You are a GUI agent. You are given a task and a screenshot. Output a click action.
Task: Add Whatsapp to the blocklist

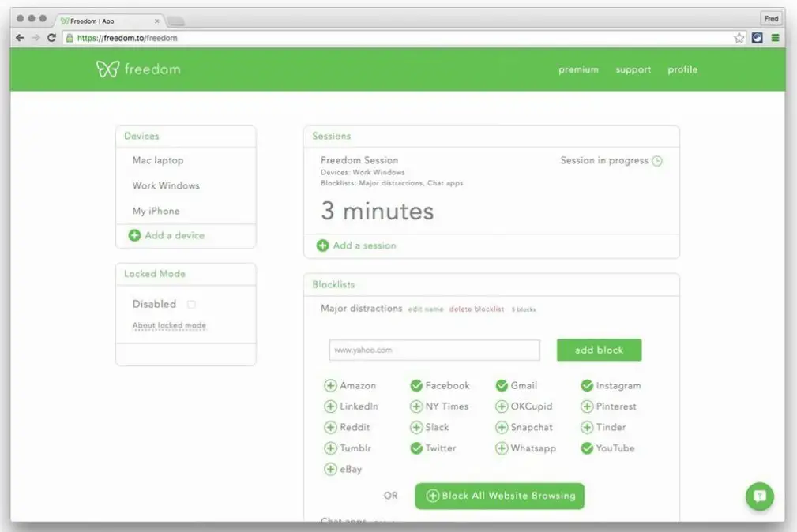tap(502, 448)
